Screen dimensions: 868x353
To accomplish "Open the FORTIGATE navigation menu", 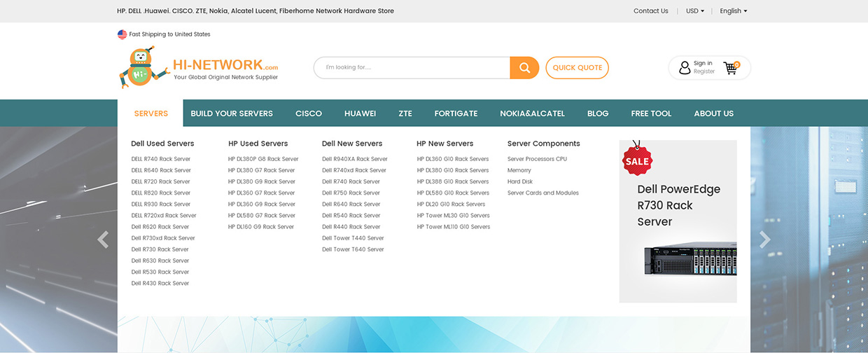I will (456, 113).
